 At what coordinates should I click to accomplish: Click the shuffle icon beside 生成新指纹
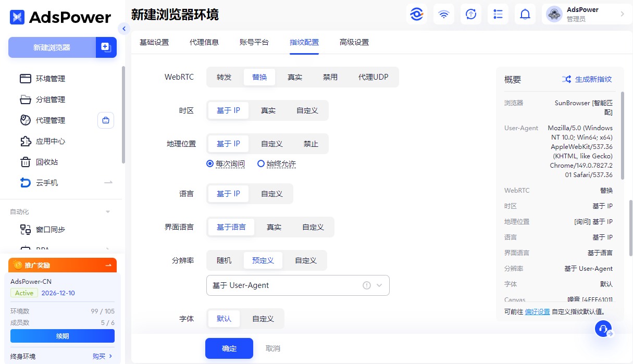coord(566,79)
